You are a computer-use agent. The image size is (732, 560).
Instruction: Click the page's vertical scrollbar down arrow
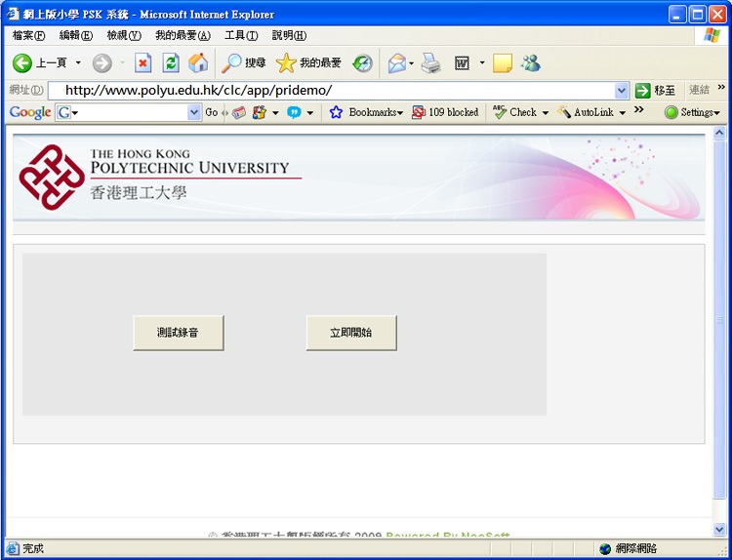[x=720, y=529]
